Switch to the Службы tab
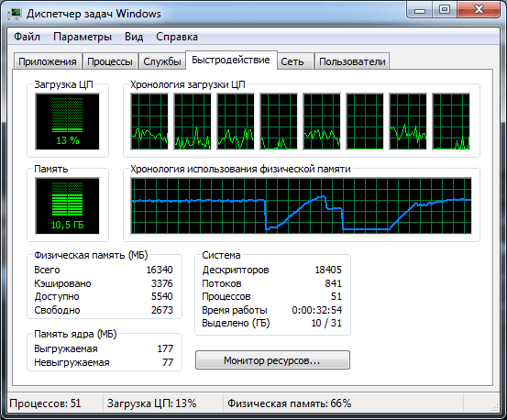Screen dimensions: 507x420 pyautogui.click(x=162, y=61)
